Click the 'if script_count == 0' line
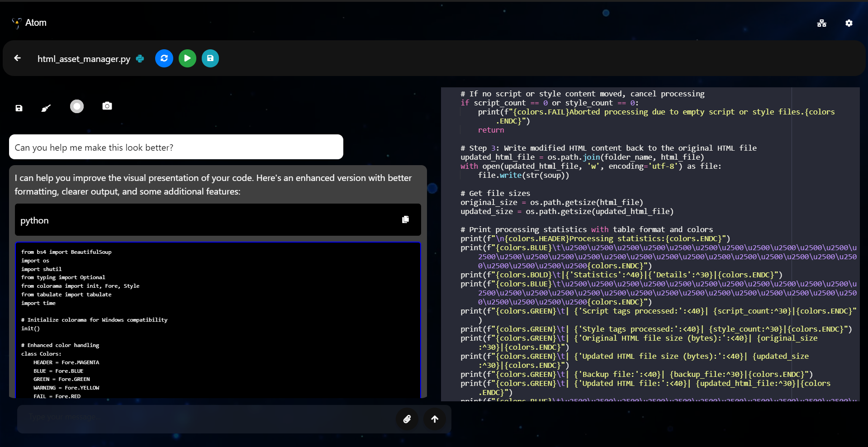 pyautogui.click(x=550, y=103)
